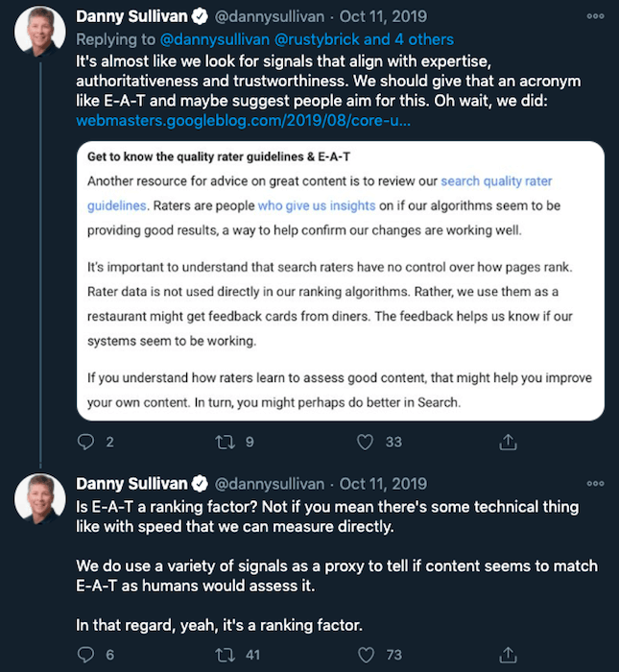This screenshot has height=672, width=619.
Task: Share the ranking factor tweet
Action: click(x=508, y=655)
